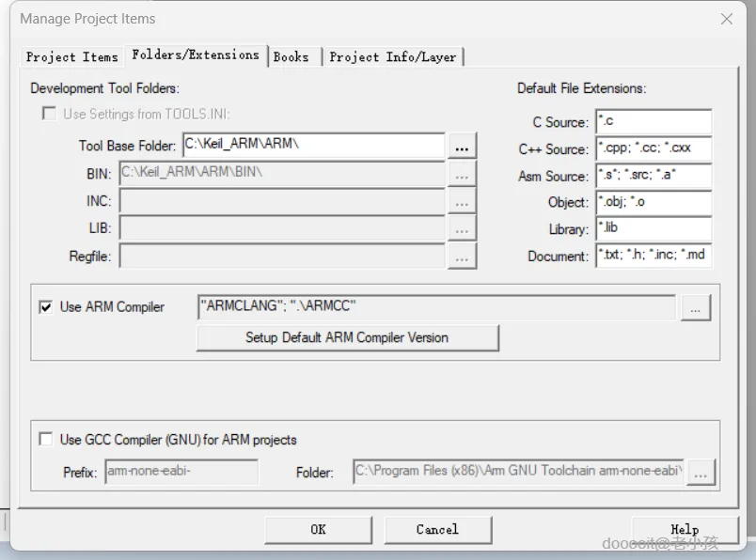Confirm with the OK button
Viewport: 756px width, 560px height.
point(318,530)
